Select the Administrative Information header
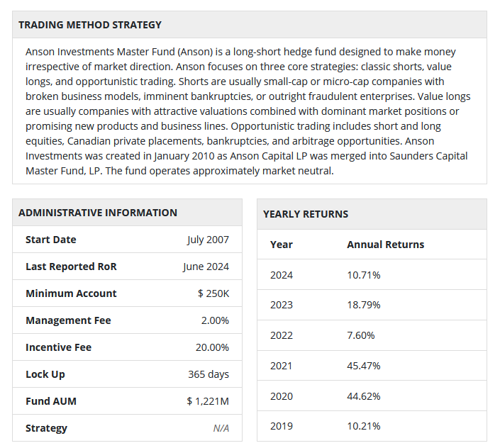Screen dimensions: 500x448 (x=98, y=213)
